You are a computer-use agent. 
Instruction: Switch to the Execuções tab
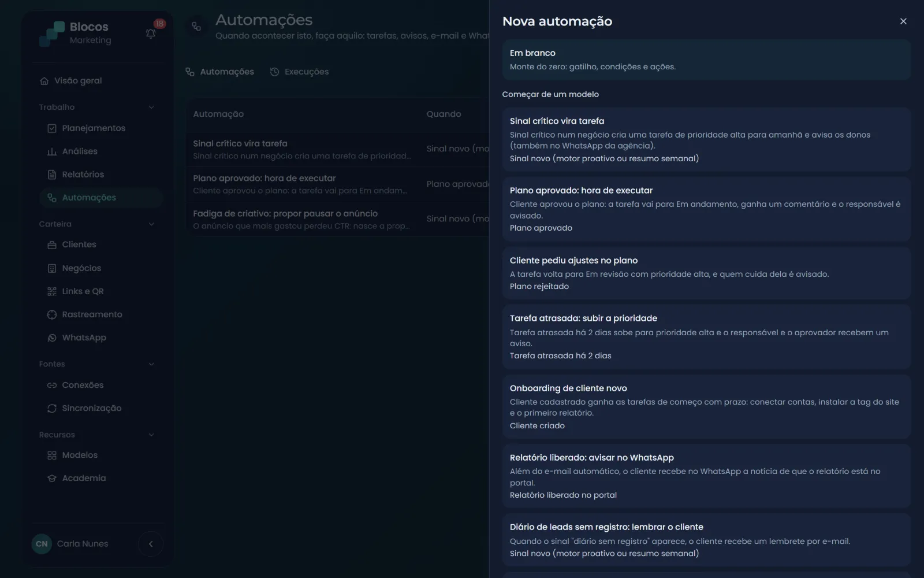click(x=299, y=72)
